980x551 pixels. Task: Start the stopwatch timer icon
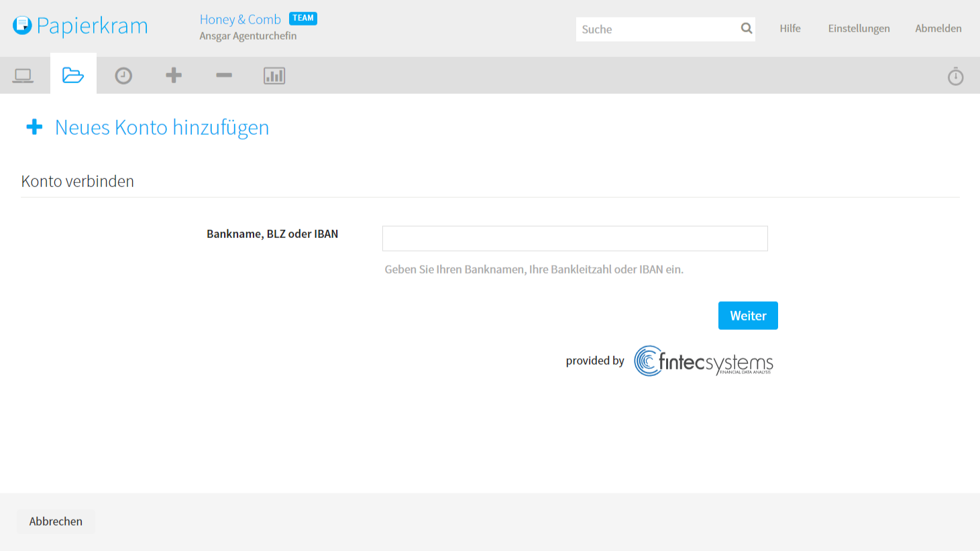click(x=955, y=76)
